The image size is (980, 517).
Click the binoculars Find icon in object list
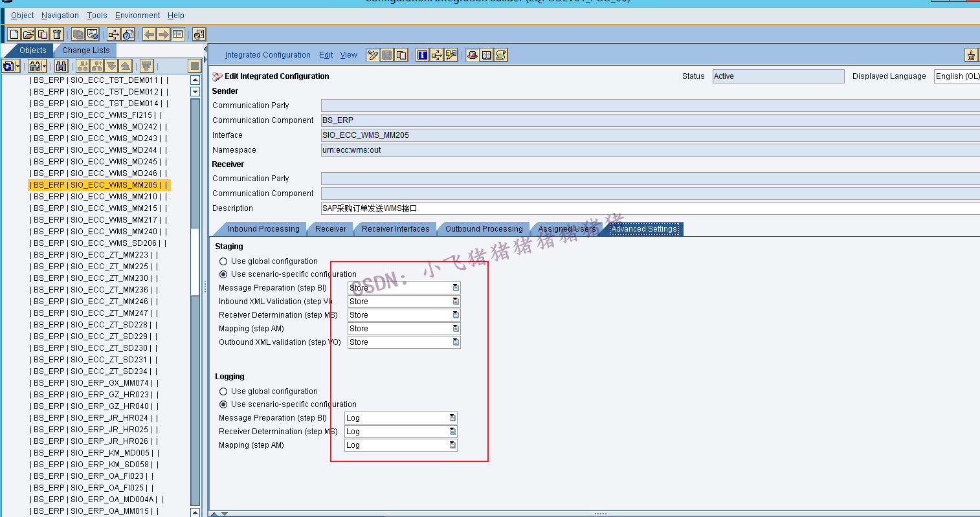61,65
